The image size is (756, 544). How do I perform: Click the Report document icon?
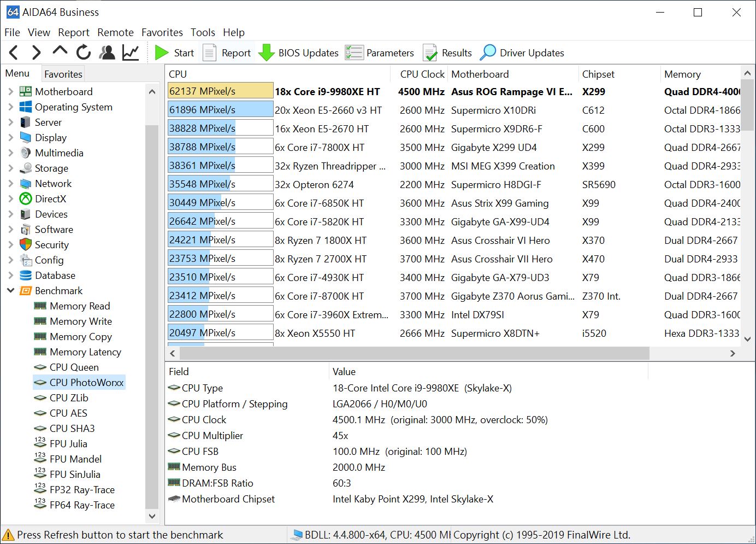209,52
